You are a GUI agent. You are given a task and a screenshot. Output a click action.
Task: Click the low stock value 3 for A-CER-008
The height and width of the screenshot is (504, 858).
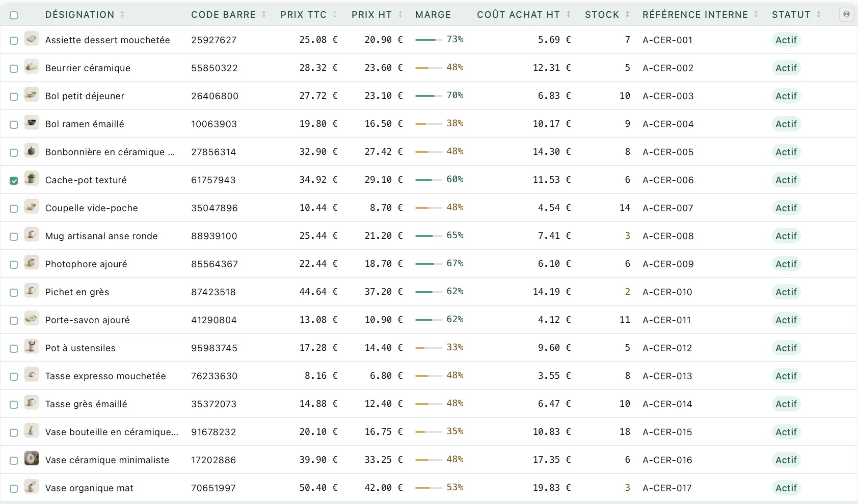click(627, 236)
